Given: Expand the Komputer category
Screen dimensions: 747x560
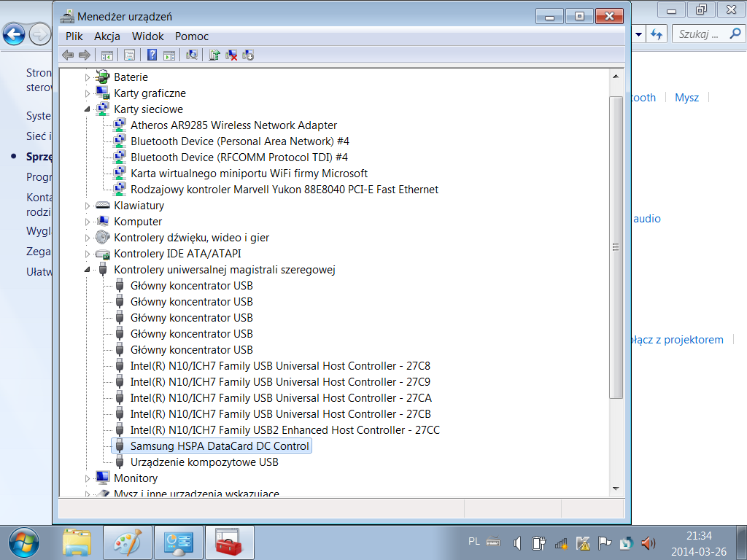Looking at the screenshot, I should [88, 222].
